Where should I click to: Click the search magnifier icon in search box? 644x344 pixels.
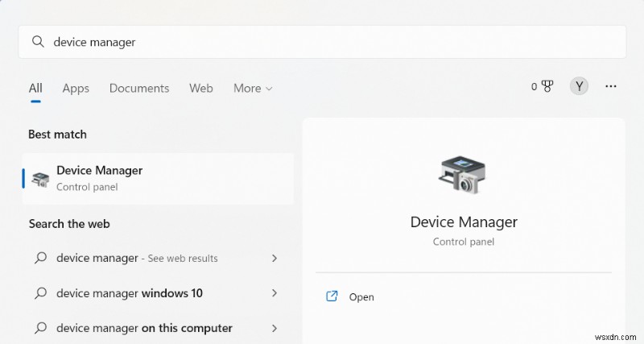[38, 42]
